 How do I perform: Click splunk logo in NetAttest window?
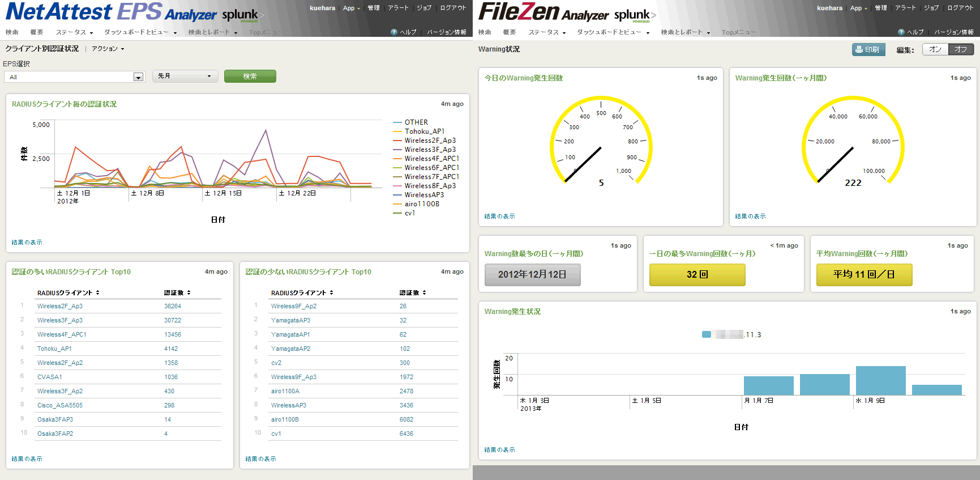tap(243, 15)
